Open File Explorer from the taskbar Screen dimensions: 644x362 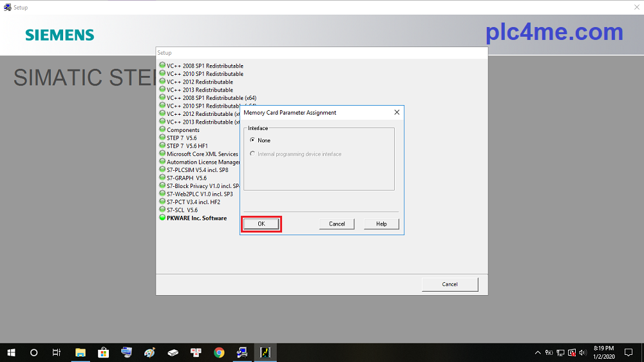[80, 352]
